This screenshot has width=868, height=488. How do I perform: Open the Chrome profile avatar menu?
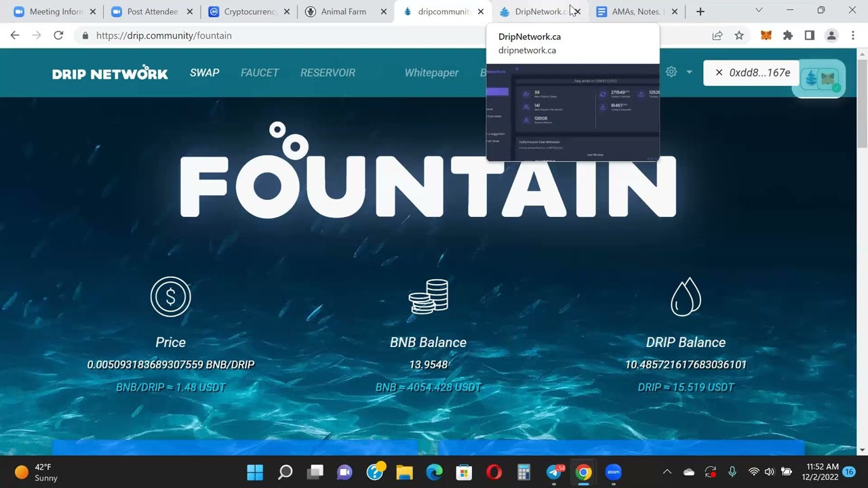(x=831, y=35)
